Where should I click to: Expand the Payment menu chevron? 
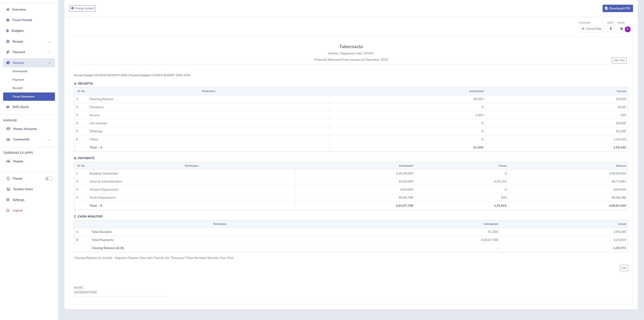[49, 52]
